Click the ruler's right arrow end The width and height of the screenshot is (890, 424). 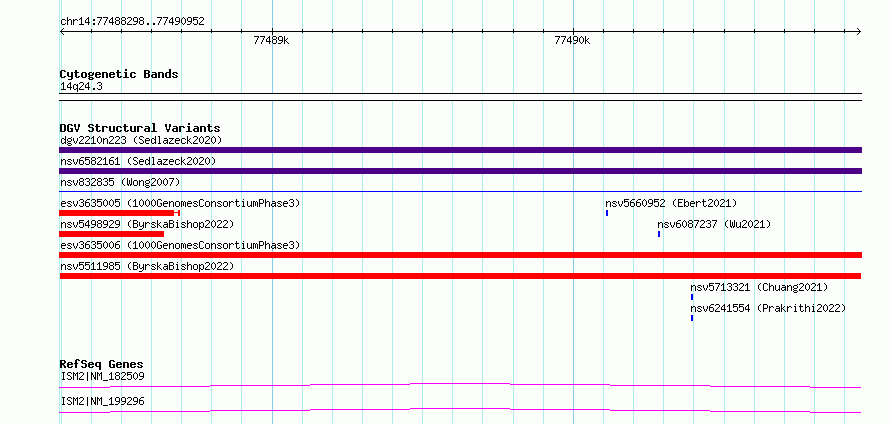pos(859,31)
